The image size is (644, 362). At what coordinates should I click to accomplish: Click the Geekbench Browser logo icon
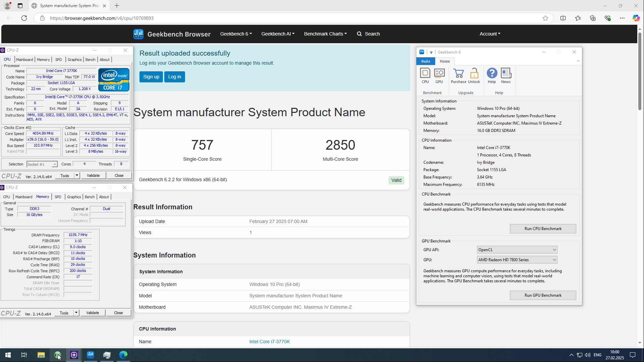tap(138, 34)
